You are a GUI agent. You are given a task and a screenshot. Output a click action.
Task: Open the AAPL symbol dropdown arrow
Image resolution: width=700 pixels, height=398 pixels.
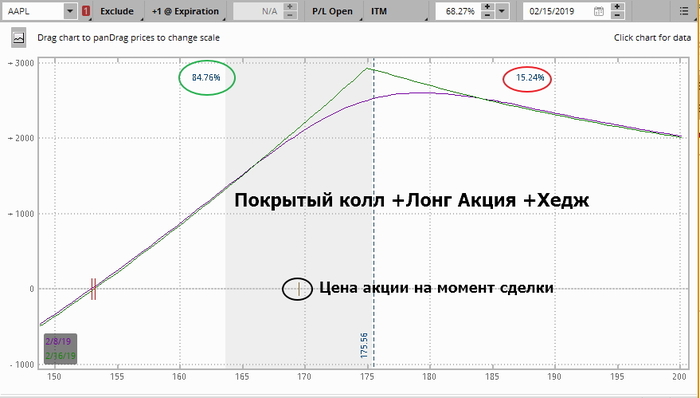pos(71,11)
